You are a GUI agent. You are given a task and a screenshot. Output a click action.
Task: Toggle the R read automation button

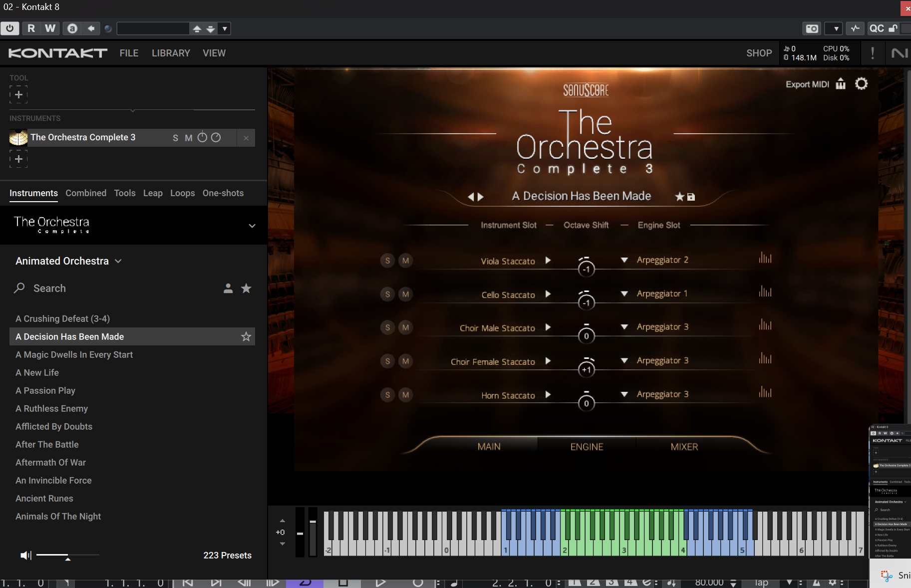coord(31,28)
